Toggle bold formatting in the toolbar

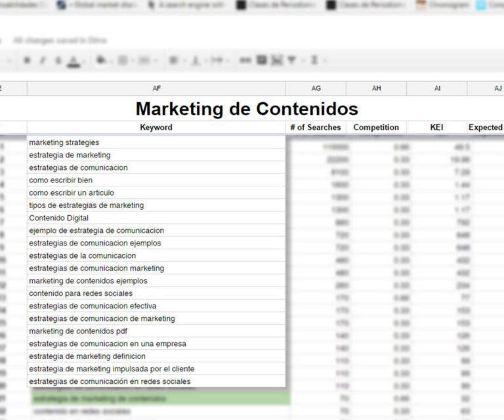[27, 60]
